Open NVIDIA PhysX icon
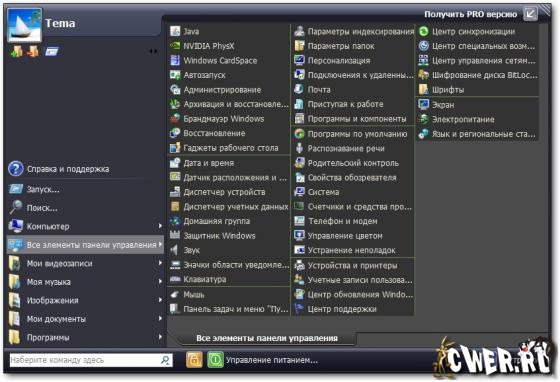Viewport: 560px width, 382px height. click(x=175, y=46)
